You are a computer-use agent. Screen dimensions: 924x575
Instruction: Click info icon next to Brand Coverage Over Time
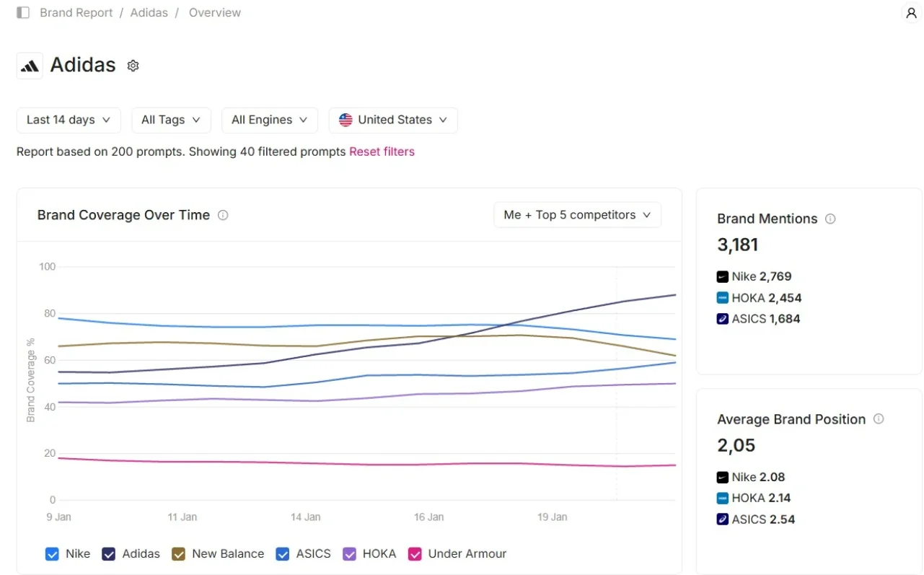(223, 215)
